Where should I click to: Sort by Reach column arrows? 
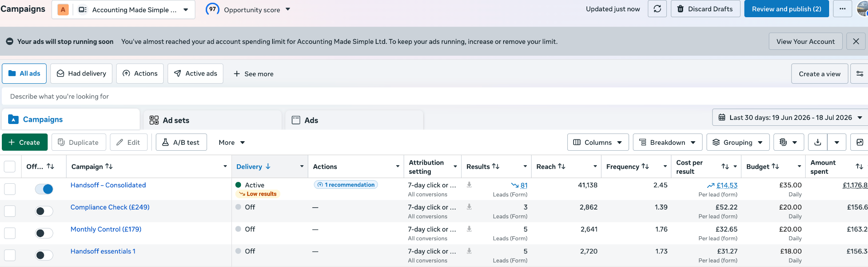coord(561,167)
